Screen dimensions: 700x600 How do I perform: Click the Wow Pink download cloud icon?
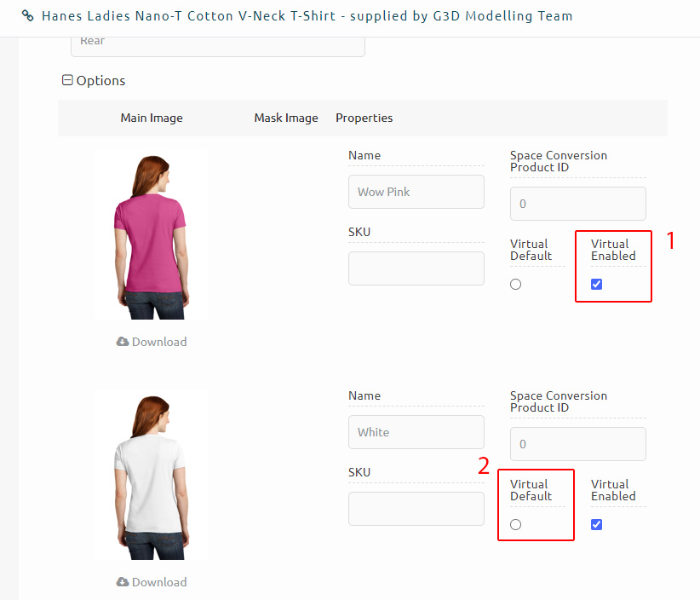coord(123,342)
